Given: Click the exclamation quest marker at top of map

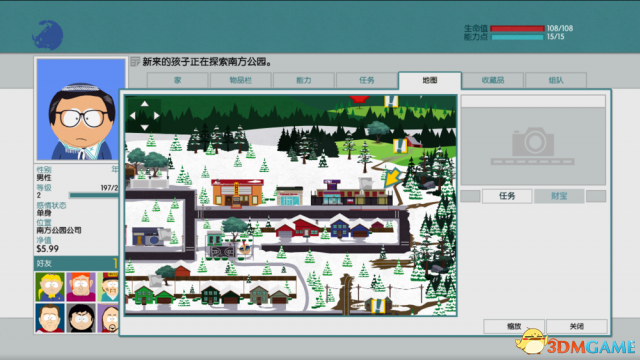Looking at the screenshot, I should click(391, 101).
